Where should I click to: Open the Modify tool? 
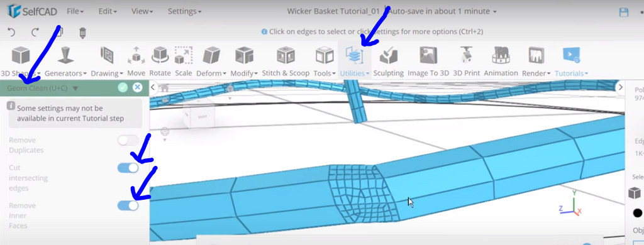click(x=244, y=62)
